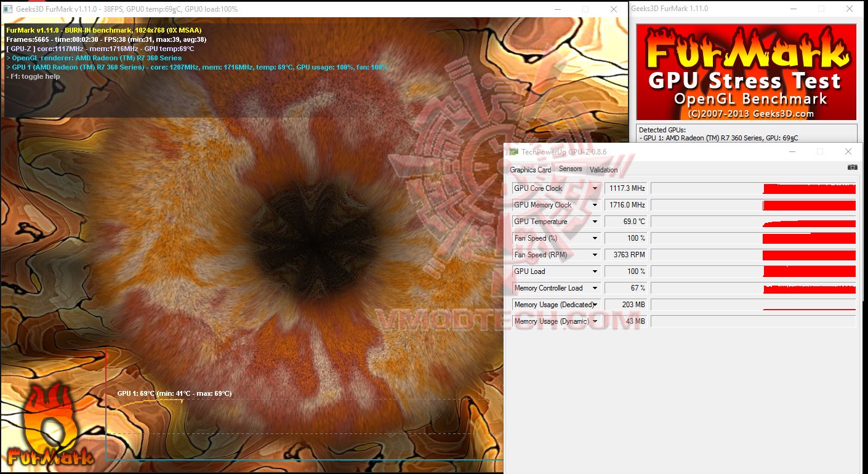Viewport: 868px width, 474px height.
Task: Expand the Memory Usage (Dedicated) dropdown
Action: coord(595,305)
